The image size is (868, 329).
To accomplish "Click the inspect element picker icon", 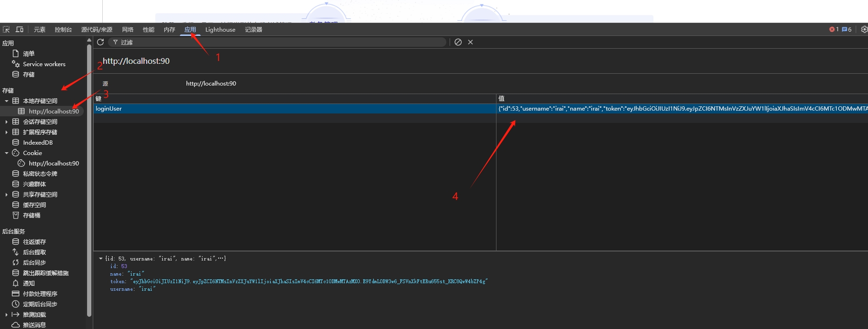I will [6, 29].
